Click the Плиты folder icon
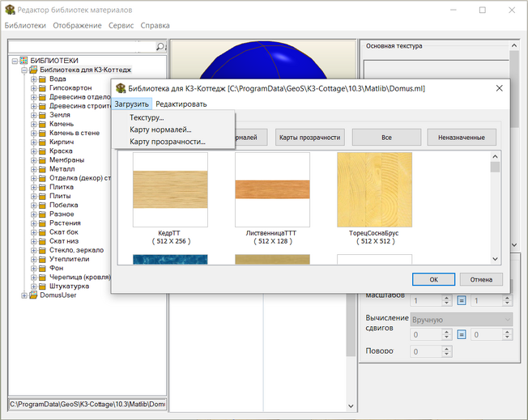 (42, 196)
